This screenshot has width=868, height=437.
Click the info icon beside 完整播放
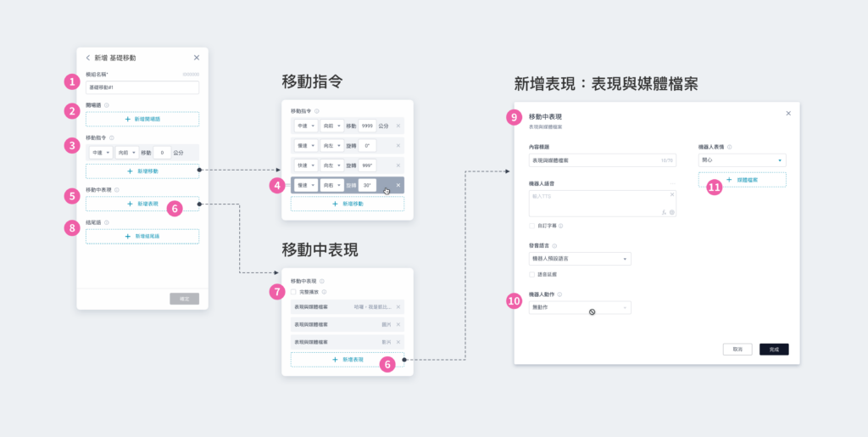click(x=325, y=292)
